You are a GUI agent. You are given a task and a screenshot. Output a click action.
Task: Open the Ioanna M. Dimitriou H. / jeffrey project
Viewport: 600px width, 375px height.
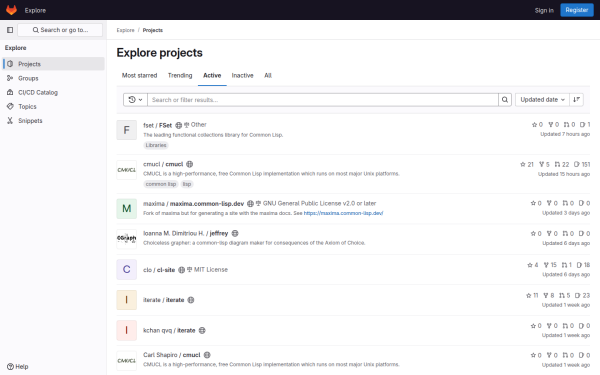tap(186, 233)
